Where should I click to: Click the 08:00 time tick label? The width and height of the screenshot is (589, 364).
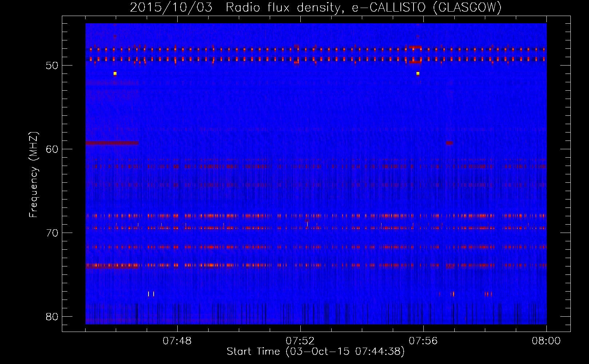click(546, 341)
